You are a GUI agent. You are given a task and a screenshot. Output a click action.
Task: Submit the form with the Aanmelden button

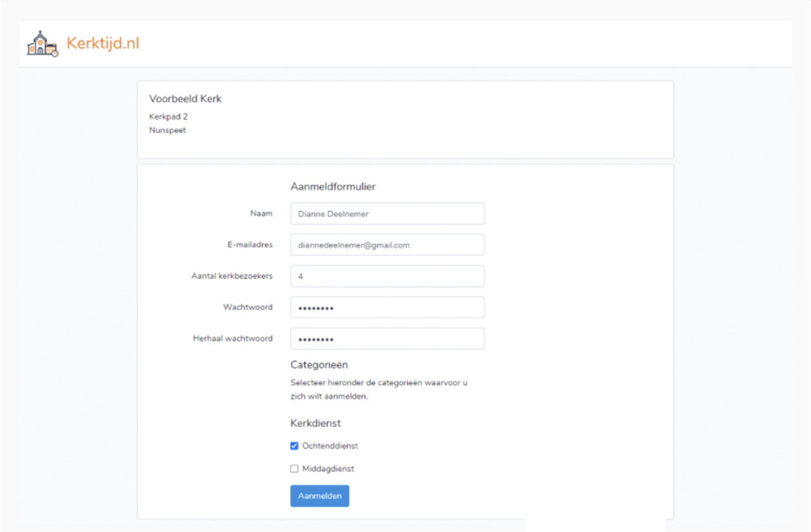click(320, 496)
